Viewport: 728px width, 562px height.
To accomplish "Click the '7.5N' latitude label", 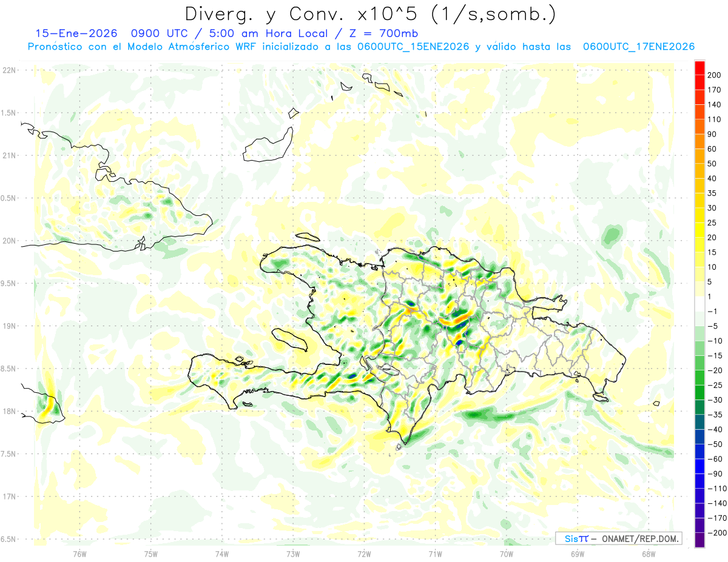I will coord(8,454).
